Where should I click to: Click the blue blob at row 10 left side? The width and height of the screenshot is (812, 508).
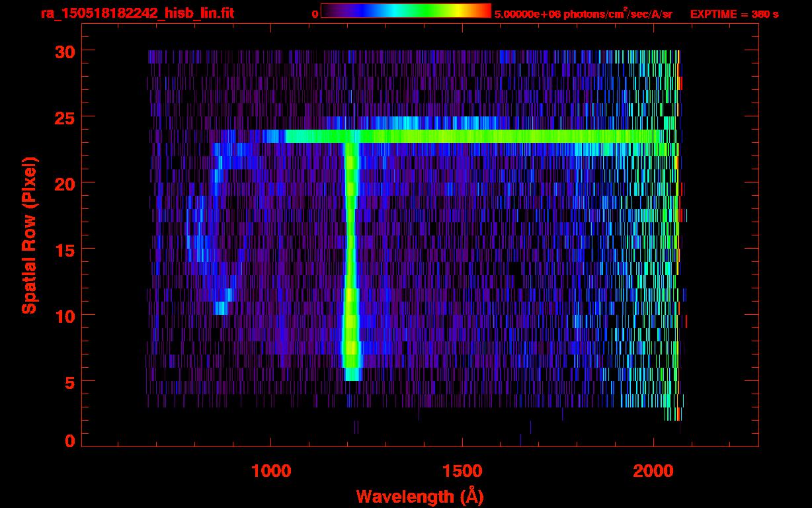point(221,308)
